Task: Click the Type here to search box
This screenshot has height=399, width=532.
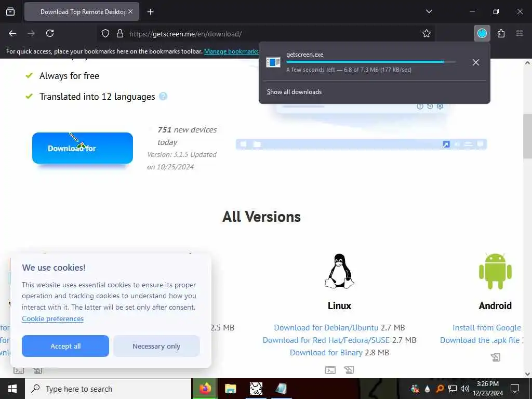Action: point(108,389)
